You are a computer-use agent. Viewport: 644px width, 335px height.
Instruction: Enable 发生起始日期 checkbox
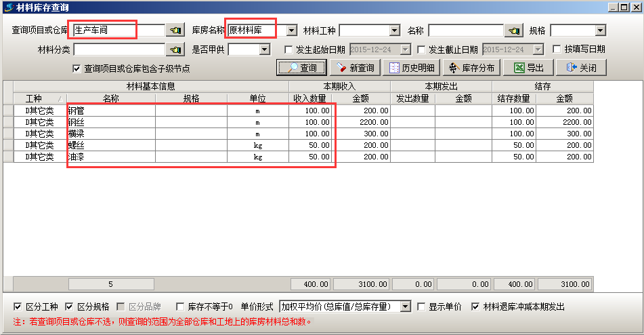click(288, 50)
